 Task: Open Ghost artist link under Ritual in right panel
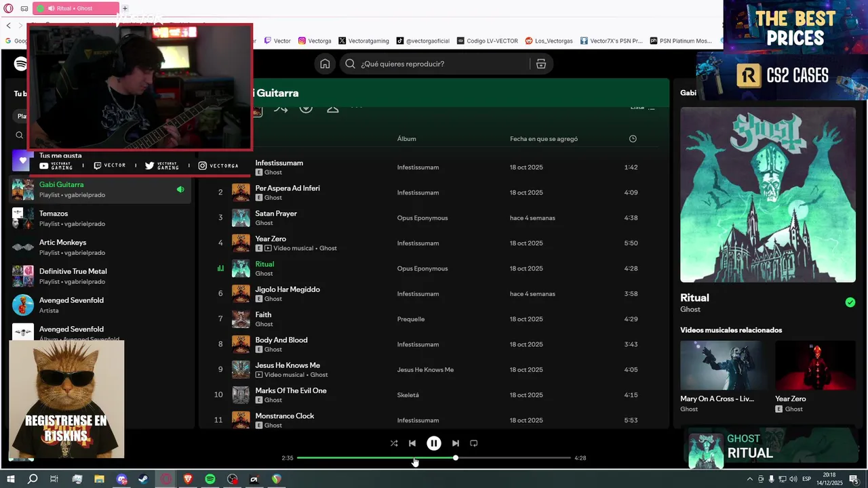690,309
